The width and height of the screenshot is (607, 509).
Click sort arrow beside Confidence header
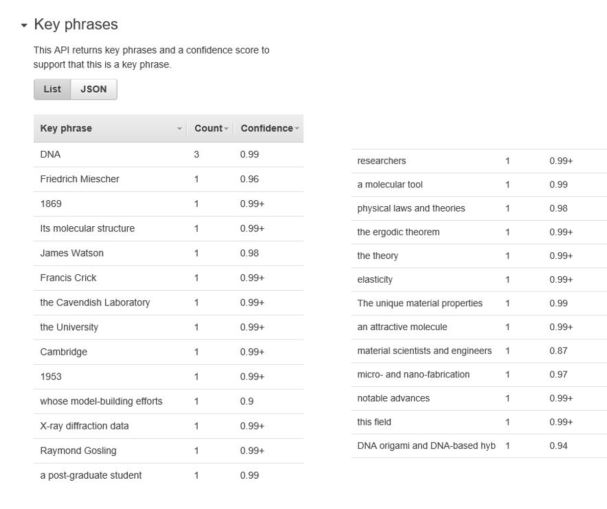297,129
